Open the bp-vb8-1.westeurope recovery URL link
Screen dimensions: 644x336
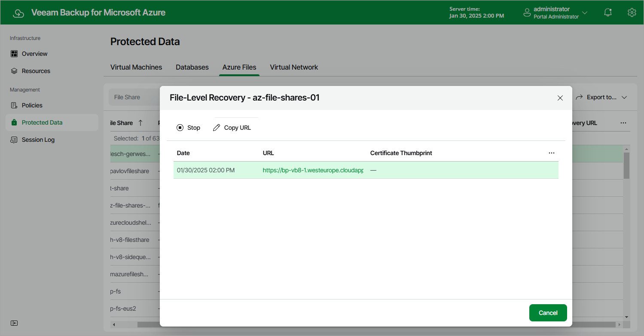(313, 170)
